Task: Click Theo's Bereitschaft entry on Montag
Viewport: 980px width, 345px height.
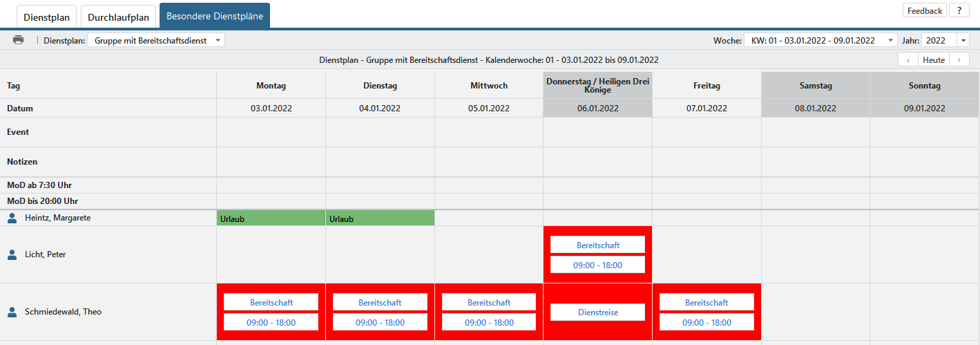Action: (271, 302)
